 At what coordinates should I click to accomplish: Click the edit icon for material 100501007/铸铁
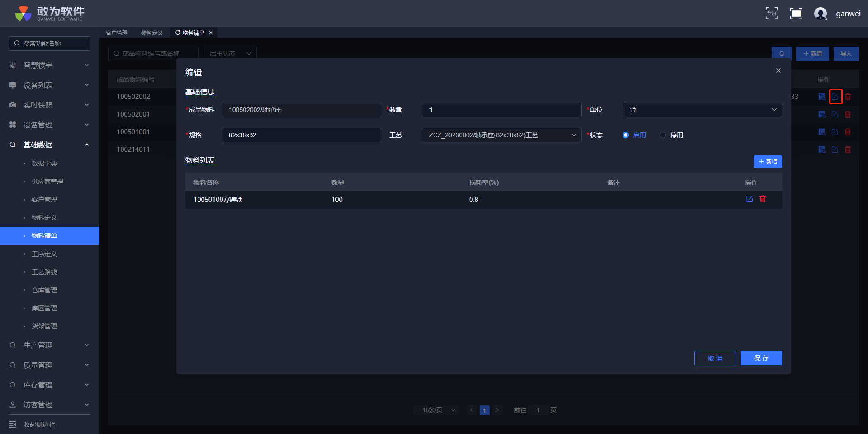pos(749,199)
